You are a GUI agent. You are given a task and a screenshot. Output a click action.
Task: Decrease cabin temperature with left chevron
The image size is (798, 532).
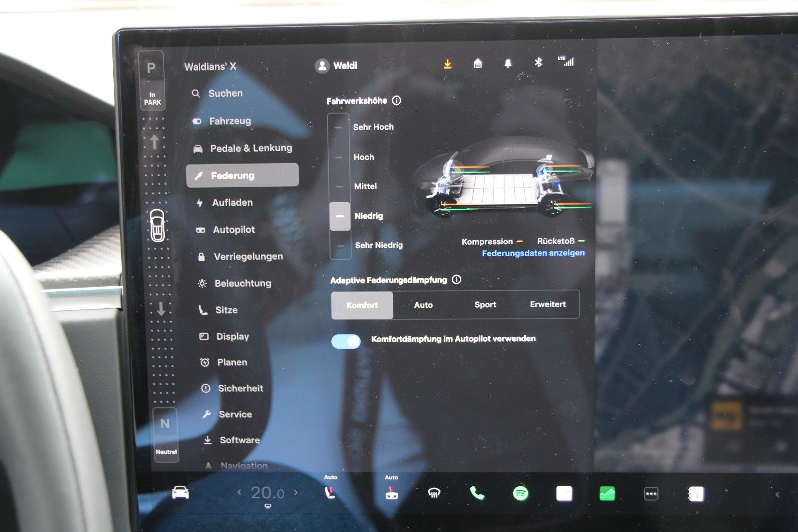click(x=239, y=493)
